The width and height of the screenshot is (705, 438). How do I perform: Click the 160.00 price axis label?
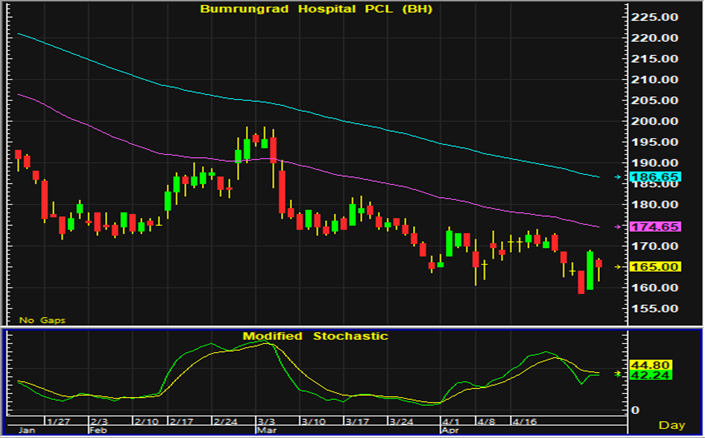(x=654, y=288)
